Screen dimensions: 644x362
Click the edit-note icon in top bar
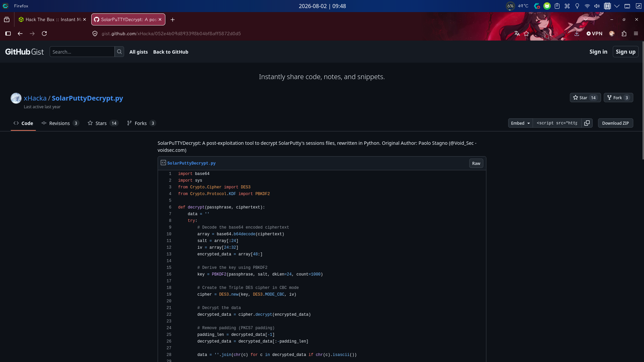(x=639, y=6)
